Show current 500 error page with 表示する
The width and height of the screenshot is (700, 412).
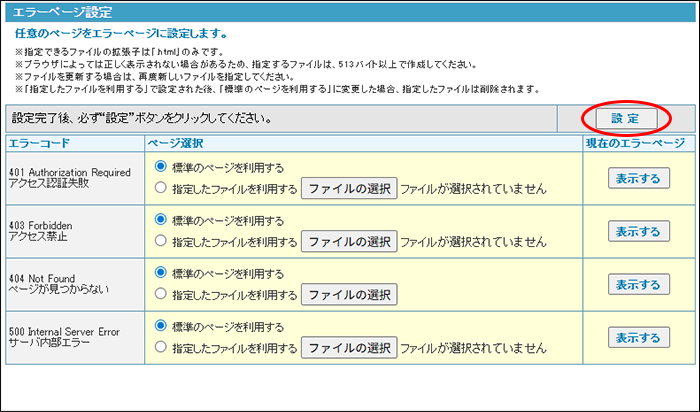pos(638,337)
